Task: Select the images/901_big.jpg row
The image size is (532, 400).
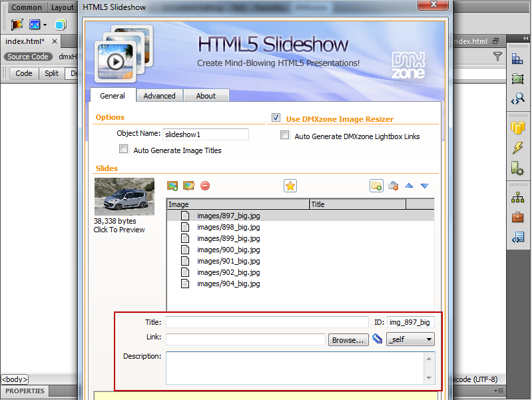Action: [x=300, y=261]
